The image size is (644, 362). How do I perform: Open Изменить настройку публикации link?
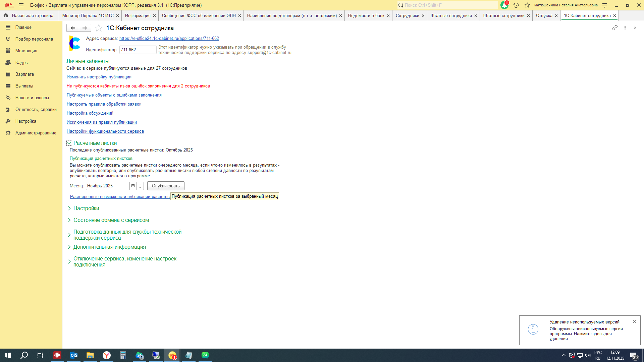click(99, 77)
